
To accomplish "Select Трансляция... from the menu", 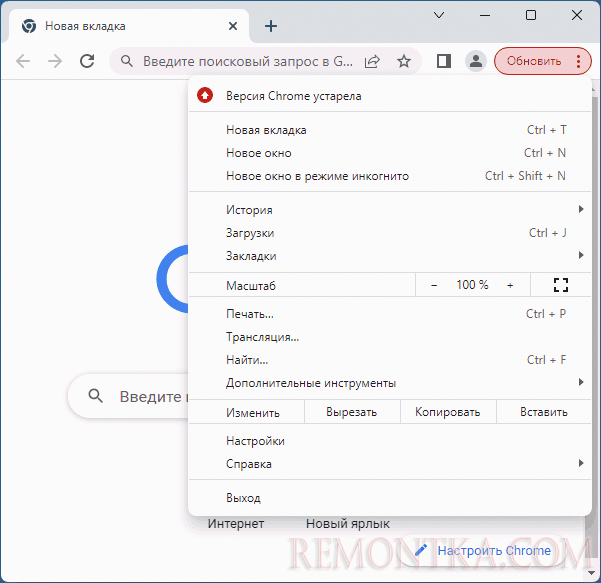I will pyautogui.click(x=390, y=337).
